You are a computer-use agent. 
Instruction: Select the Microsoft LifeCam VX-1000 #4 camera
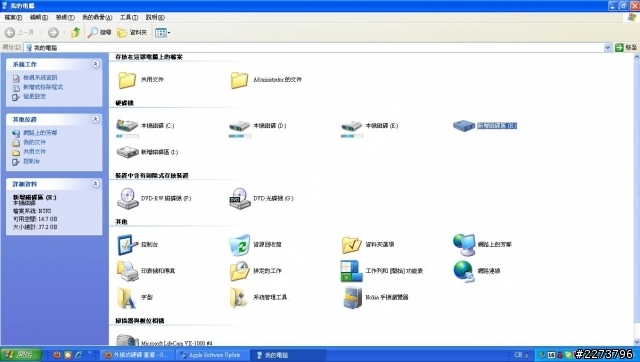click(127, 341)
